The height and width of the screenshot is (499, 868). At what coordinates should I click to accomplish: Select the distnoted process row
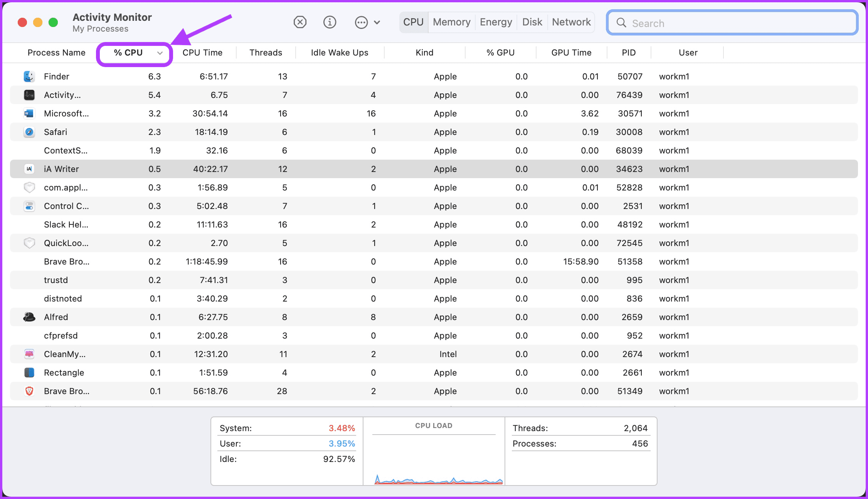point(434,298)
